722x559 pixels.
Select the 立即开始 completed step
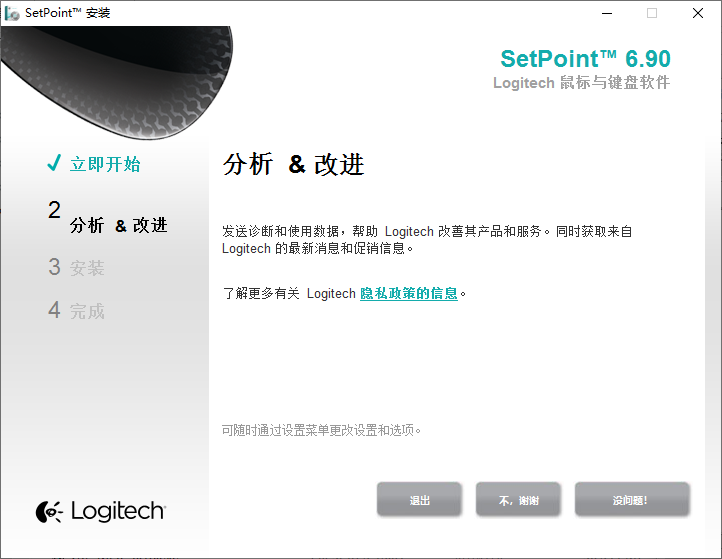point(105,164)
